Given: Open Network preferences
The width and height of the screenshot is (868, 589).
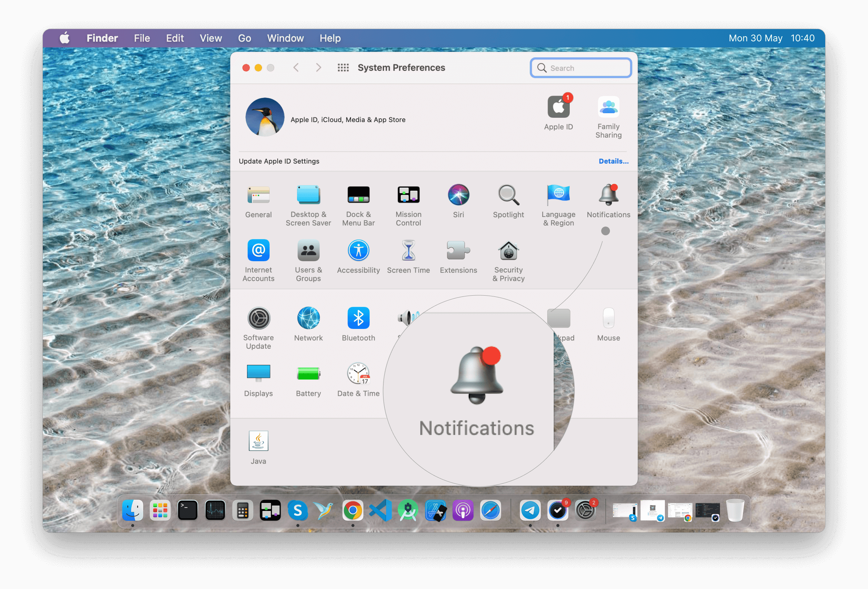Looking at the screenshot, I should [x=308, y=324].
